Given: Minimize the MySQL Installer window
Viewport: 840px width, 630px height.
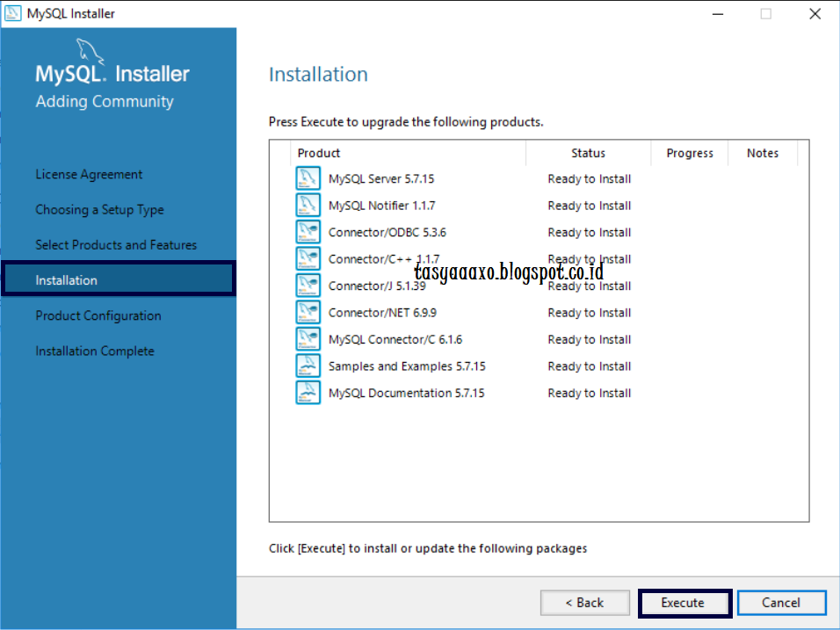Looking at the screenshot, I should pyautogui.click(x=718, y=14).
